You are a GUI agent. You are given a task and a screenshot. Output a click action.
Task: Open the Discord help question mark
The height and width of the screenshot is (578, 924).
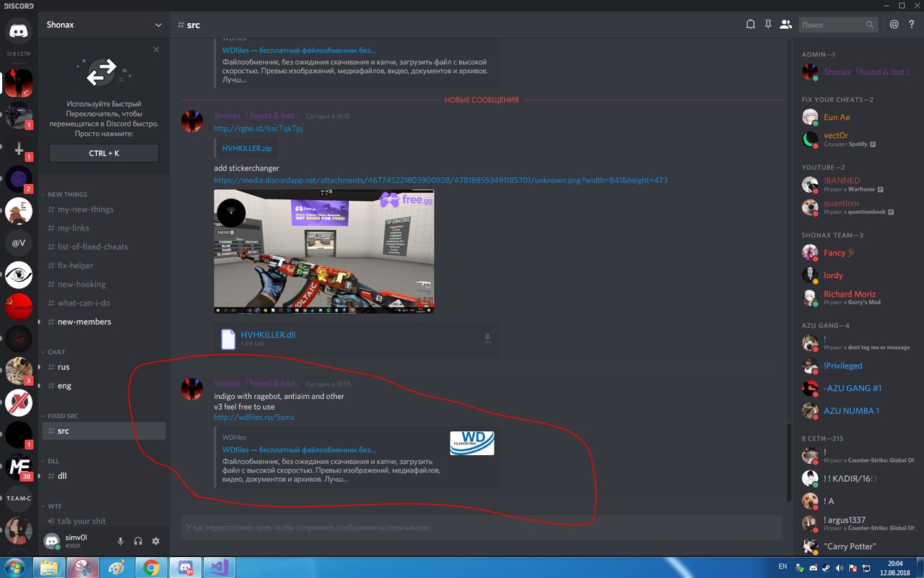[912, 25]
